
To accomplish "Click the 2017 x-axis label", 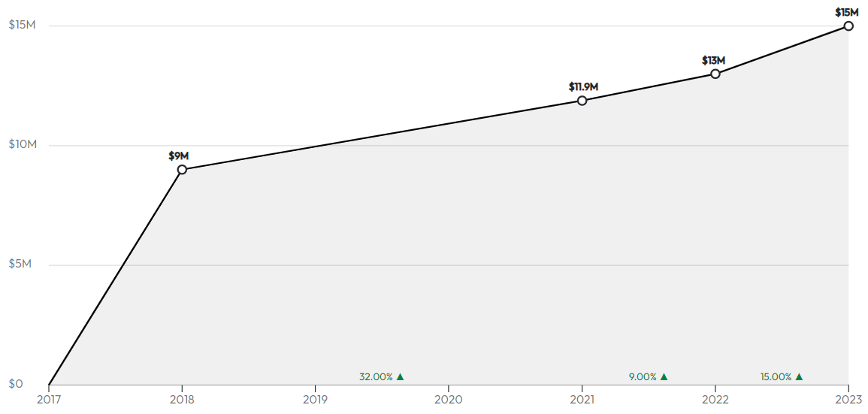I will click(x=49, y=399).
